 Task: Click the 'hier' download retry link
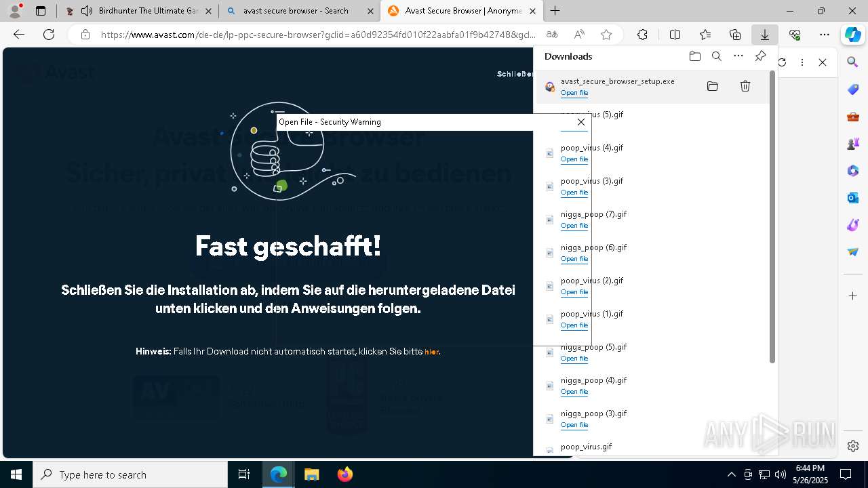tap(431, 352)
